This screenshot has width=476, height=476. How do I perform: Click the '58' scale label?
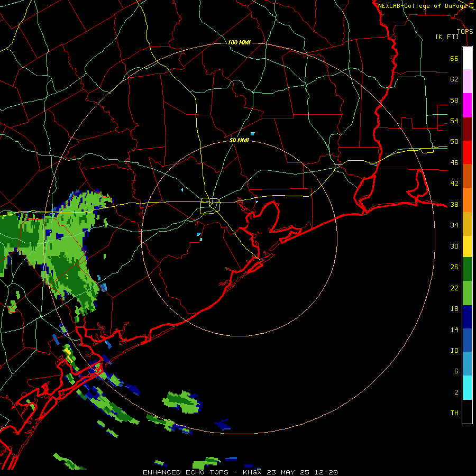coord(454,100)
